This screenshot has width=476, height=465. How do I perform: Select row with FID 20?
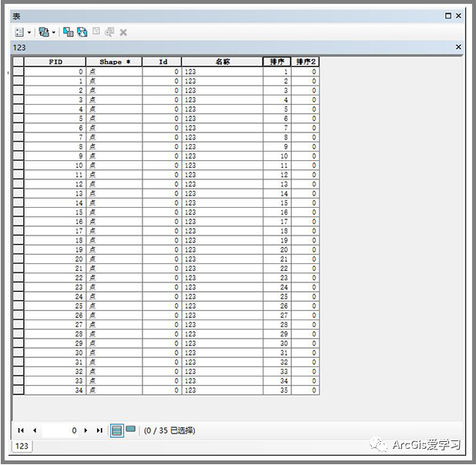point(18,259)
